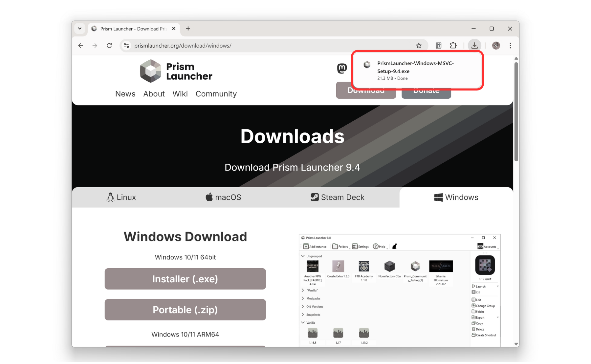
Task: Expand the Modpacks group in screenshot
Action: [x=303, y=298]
